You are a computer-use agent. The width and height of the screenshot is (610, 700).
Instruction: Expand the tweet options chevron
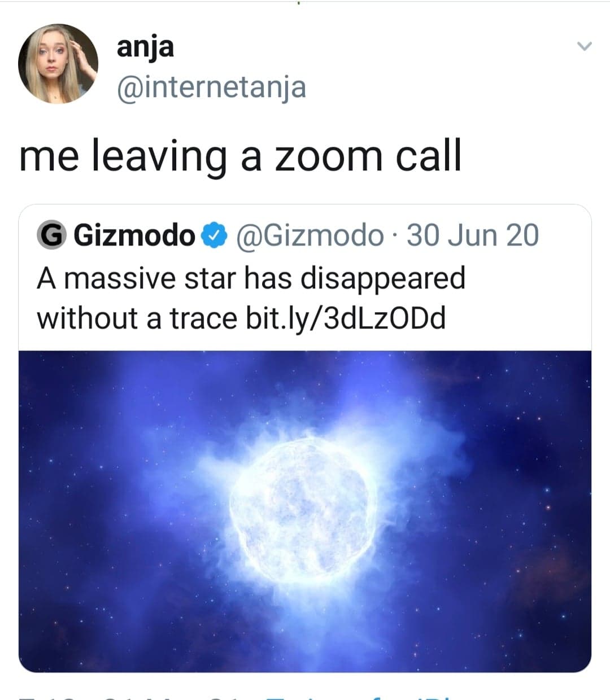(584, 46)
